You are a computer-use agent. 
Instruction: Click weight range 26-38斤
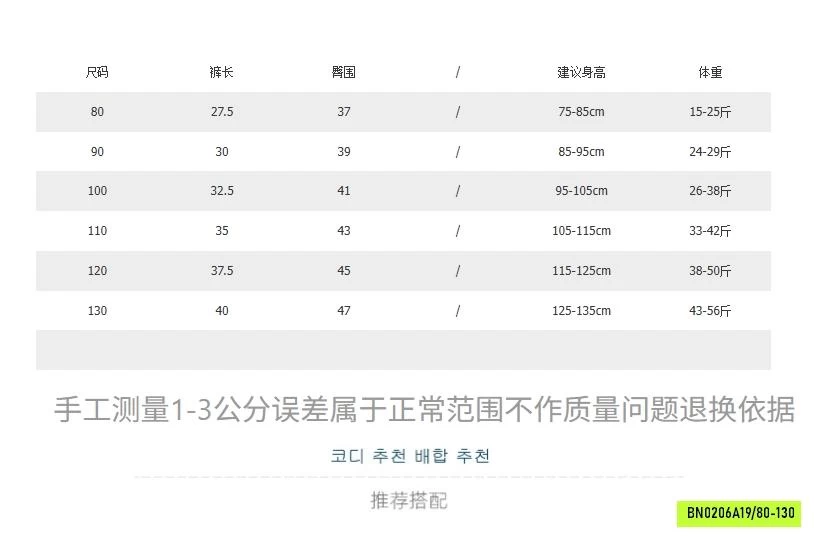pos(710,191)
